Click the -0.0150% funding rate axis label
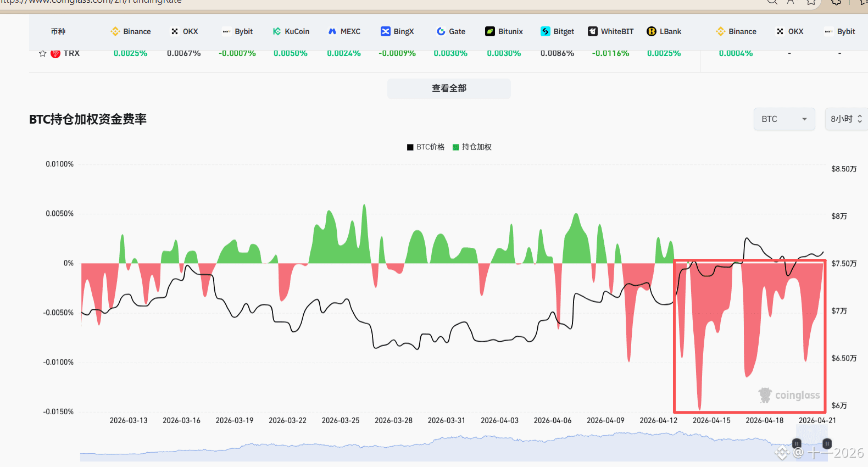This screenshot has width=868, height=467. (x=58, y=412)
